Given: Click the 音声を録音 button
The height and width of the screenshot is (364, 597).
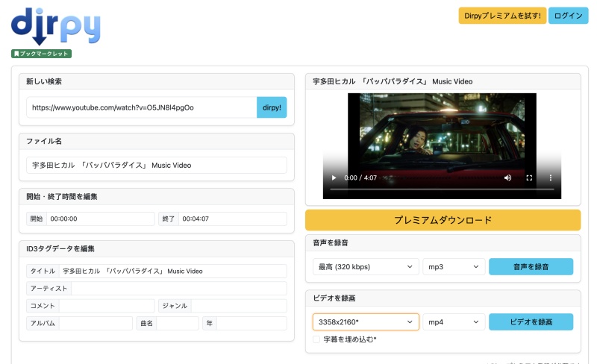Looking at the screenshot, I should 531,267.
